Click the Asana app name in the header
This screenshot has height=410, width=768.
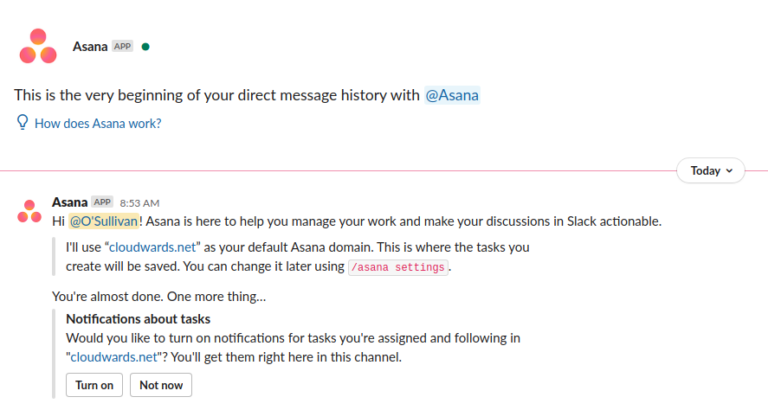click(x=90, y=47)
